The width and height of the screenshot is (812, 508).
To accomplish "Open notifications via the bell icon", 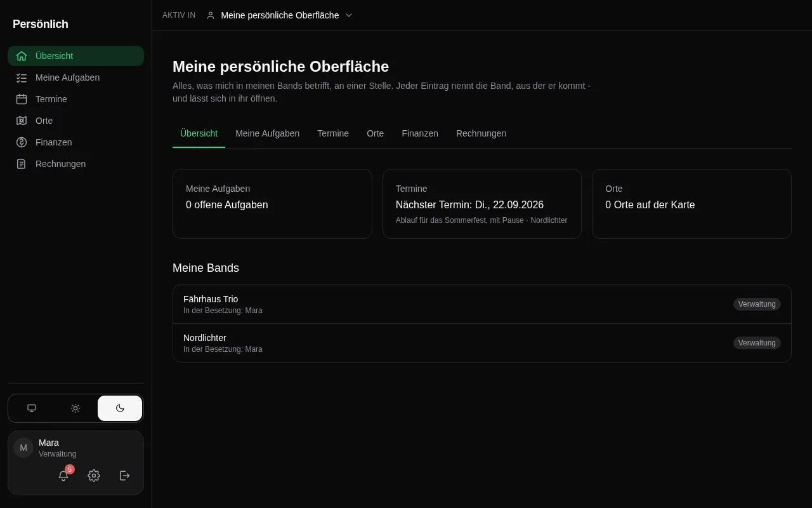I will coord(63,476).
